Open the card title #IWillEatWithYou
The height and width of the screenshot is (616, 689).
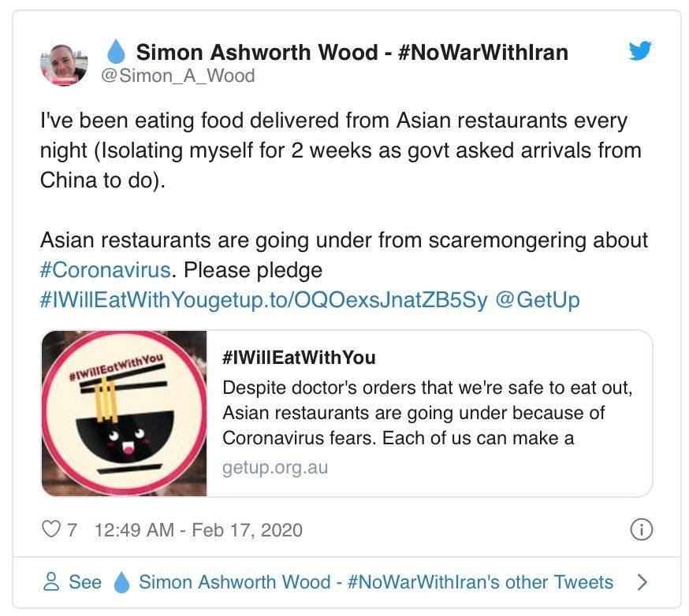[299, 358]
